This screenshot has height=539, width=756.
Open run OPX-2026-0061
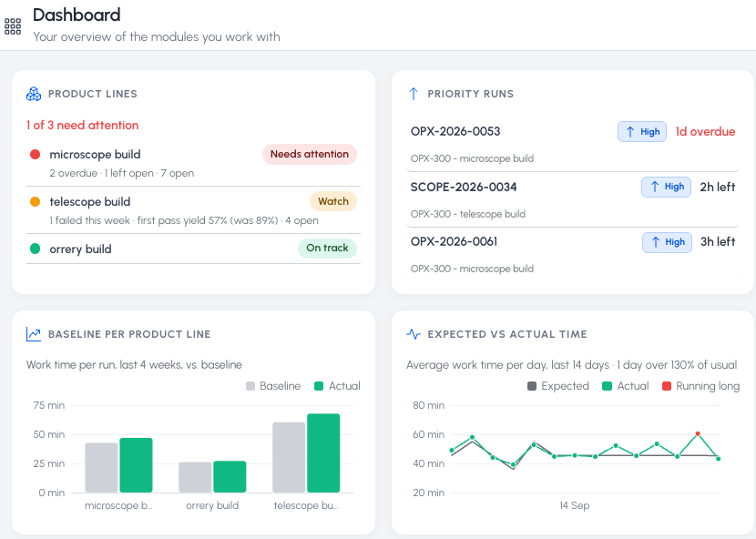[573, 255]
